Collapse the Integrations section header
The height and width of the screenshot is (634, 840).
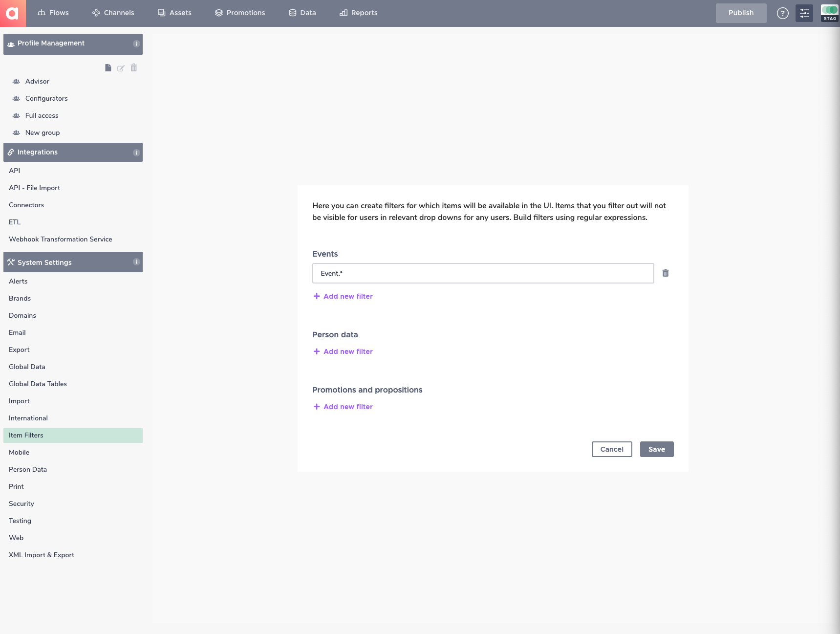[73, 153]
